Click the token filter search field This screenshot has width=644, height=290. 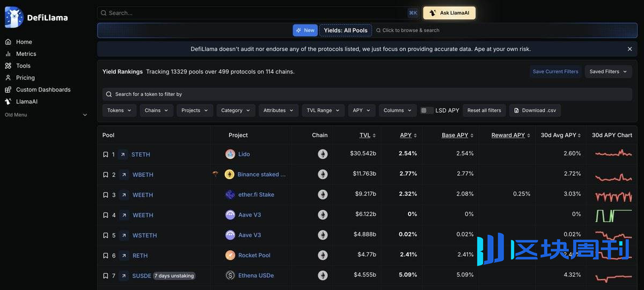(367, 94)
